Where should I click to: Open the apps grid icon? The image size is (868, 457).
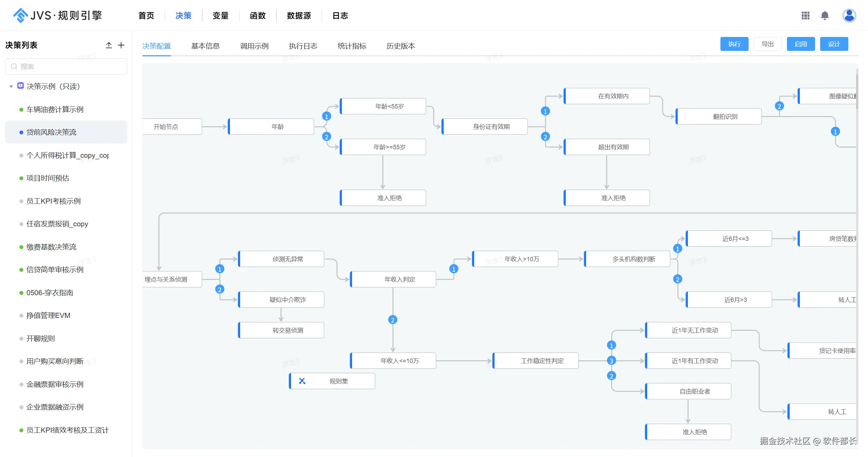click(805, 15)
